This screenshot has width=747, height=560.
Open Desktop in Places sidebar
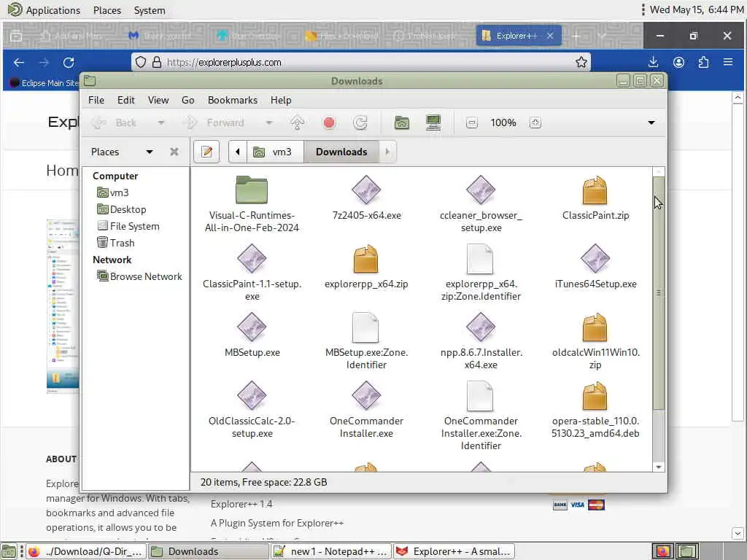pyautogui.click(x=122, y=209)
